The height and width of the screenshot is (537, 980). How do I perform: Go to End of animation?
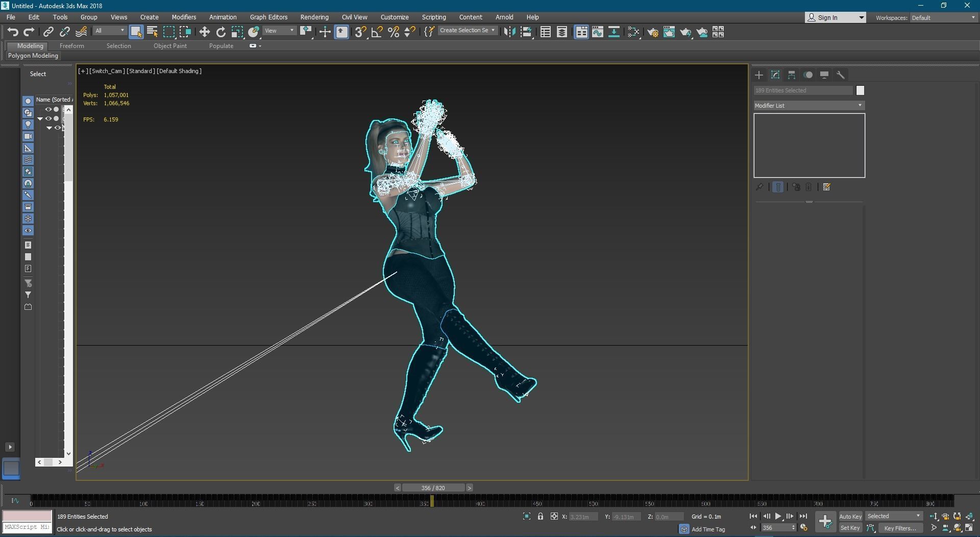(803, 517)
